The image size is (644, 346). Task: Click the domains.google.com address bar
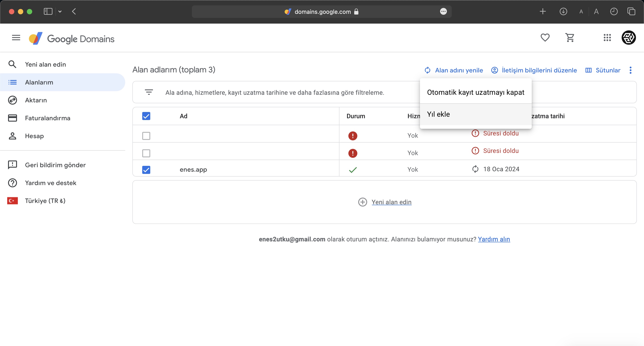tap(322, 11)
